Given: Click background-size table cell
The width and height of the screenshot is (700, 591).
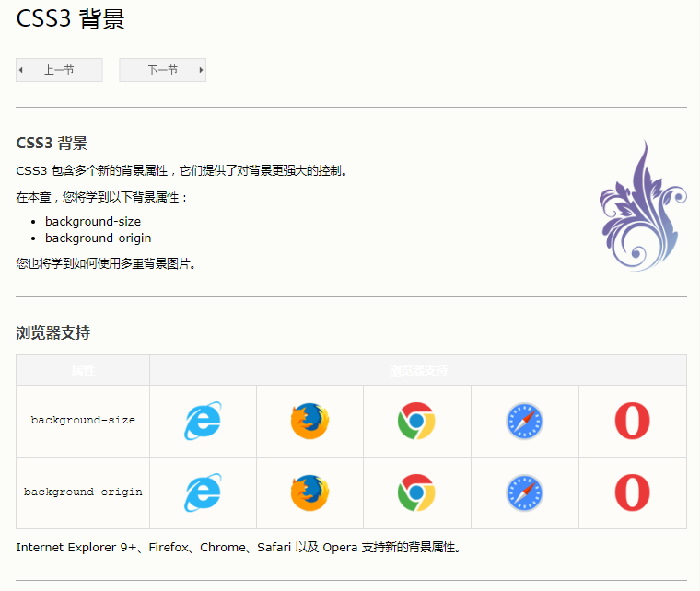Looking at the screenshot, I should (83, 421).
